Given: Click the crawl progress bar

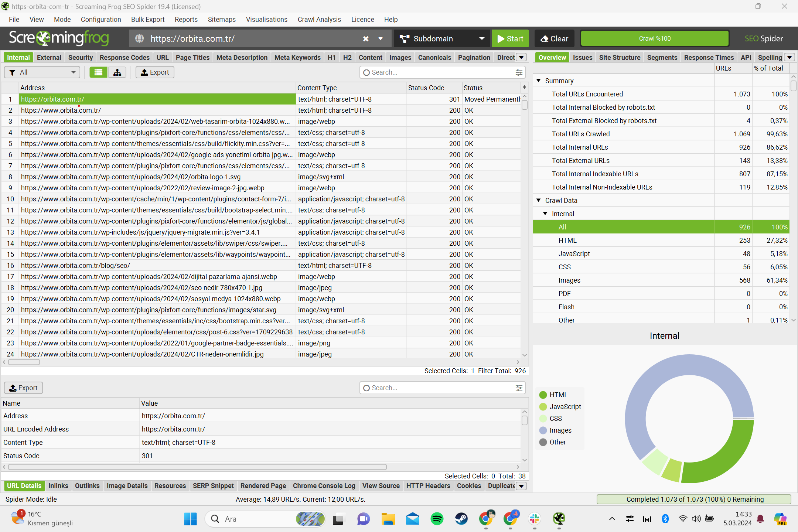Looking at the screenshot, I should (x=655, y=39).
